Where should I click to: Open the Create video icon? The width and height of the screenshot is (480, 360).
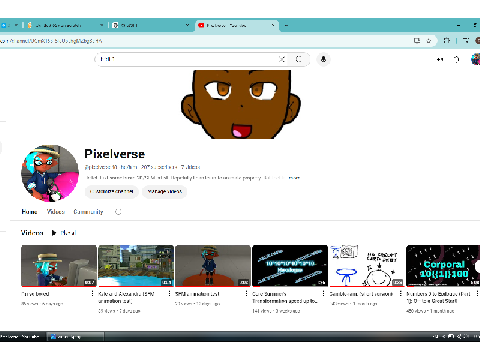(440, 59)
